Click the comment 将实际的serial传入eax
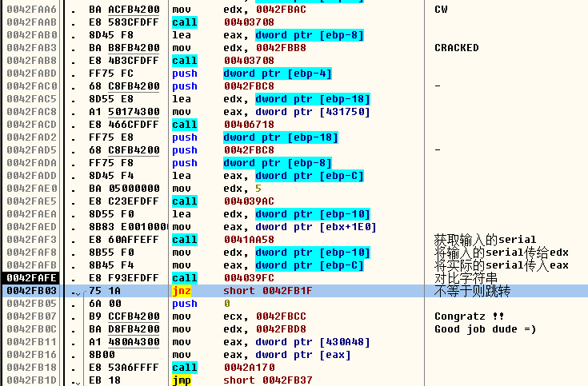Screen dimensions: 588x386 (x=501, y=265)
